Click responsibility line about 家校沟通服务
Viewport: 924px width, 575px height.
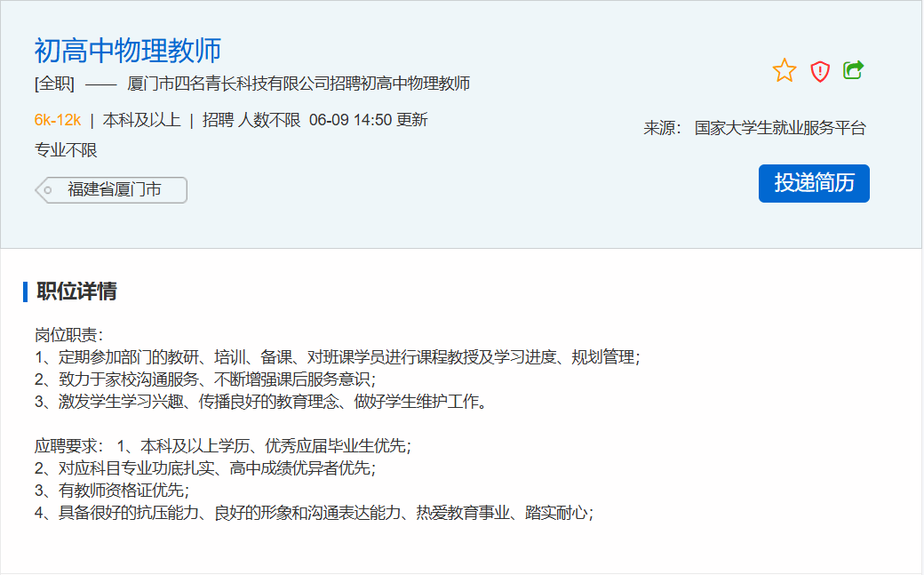point(205,379)
